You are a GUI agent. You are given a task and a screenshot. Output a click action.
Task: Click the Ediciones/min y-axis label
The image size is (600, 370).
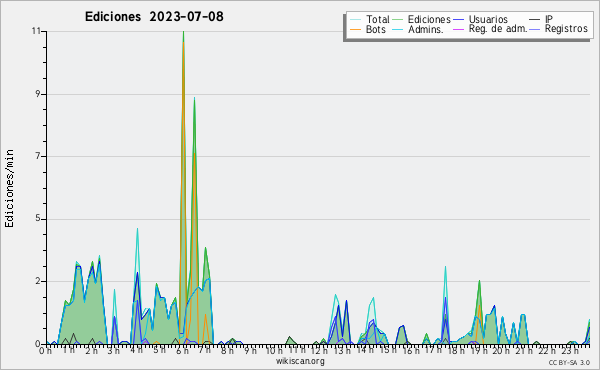pos(9,188)
